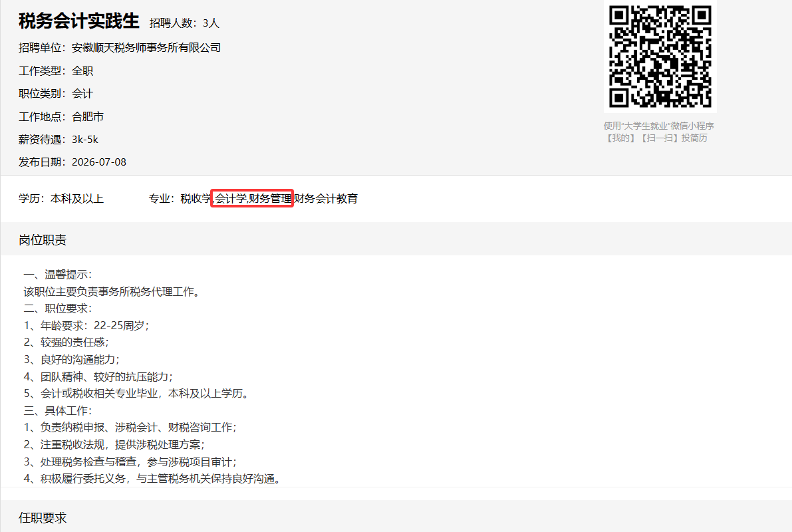Image resolution: width=792 pixels, height=532 pixels.
Task: Click the 工作地点：合肥市 line
Action: tap(61, 116)
